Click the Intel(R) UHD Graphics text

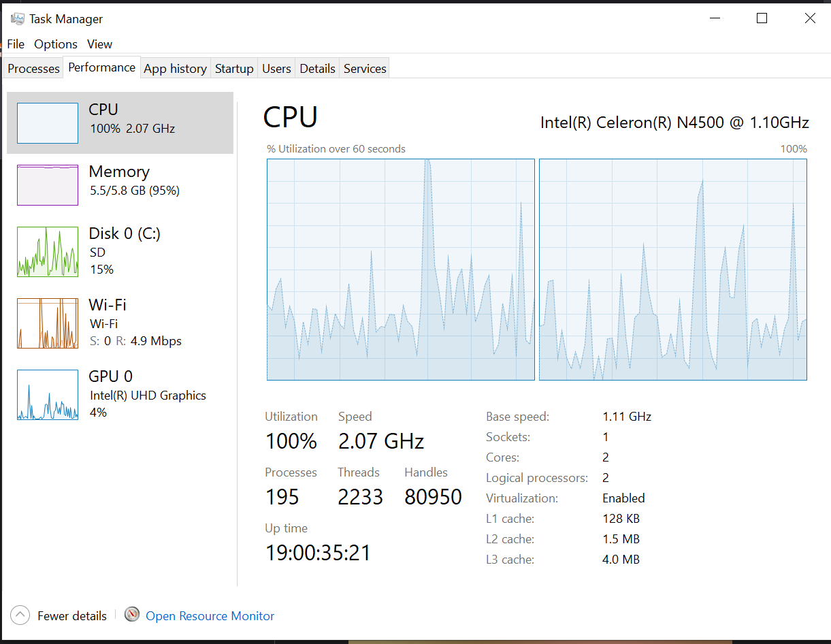pyautogui.click(x=148, y=396)
